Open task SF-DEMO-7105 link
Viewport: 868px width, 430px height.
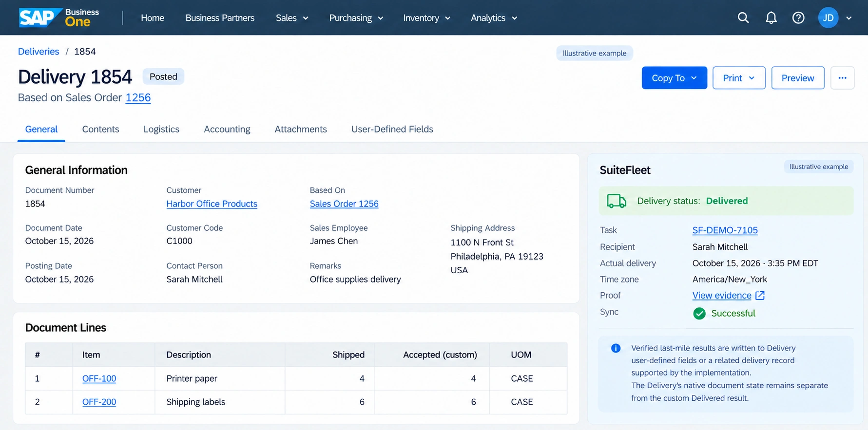point(725,230)
